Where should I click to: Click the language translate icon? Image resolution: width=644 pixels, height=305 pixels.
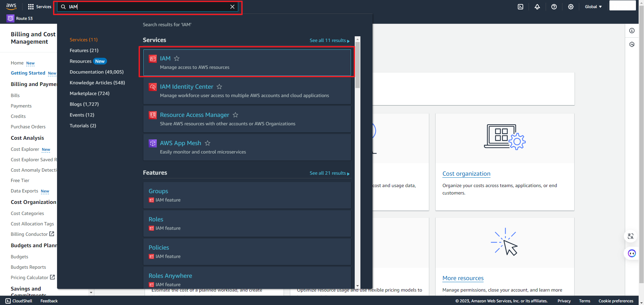631,236
